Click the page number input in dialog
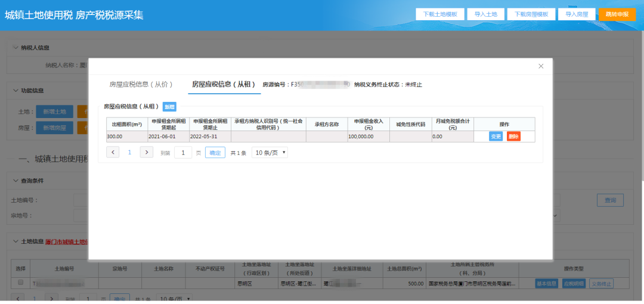 (183, 153)
